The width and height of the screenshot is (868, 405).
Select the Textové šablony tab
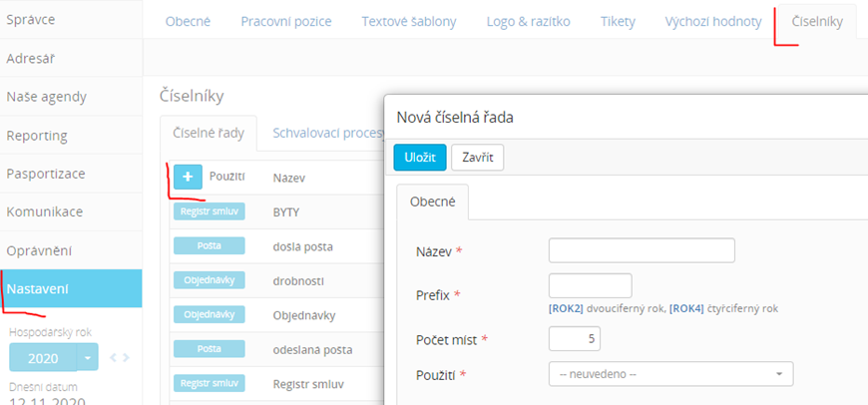tap(409, 21)
